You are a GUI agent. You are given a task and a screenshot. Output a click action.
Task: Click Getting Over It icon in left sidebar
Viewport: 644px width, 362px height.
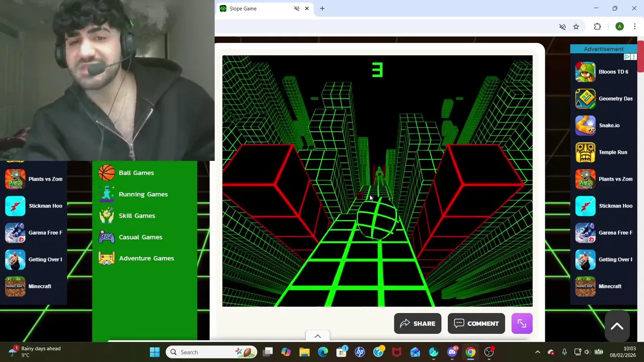[15, 259]
